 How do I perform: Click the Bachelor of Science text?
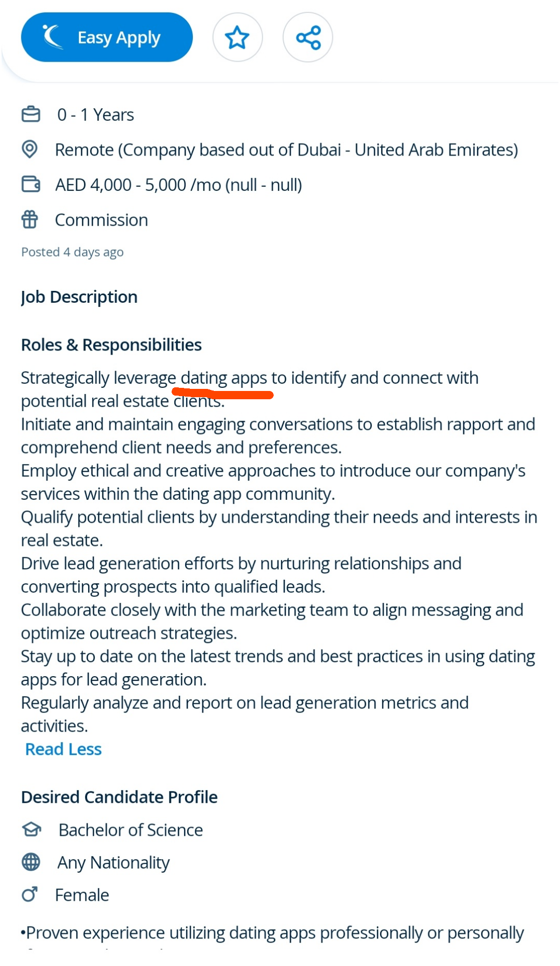click(131, 830)
